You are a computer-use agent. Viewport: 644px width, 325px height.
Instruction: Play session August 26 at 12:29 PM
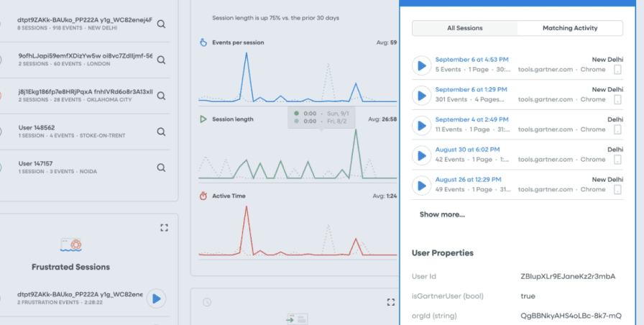421,186
